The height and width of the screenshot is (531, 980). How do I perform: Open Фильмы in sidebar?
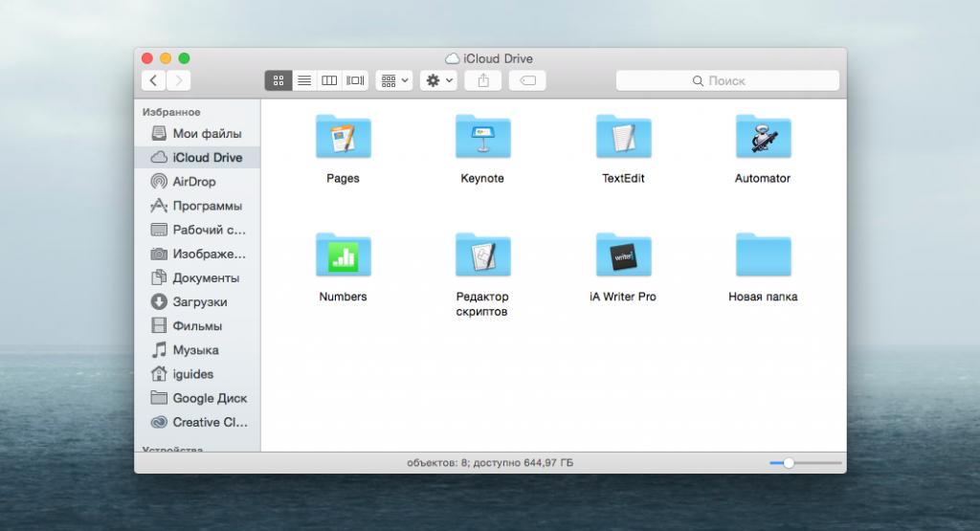197,325
